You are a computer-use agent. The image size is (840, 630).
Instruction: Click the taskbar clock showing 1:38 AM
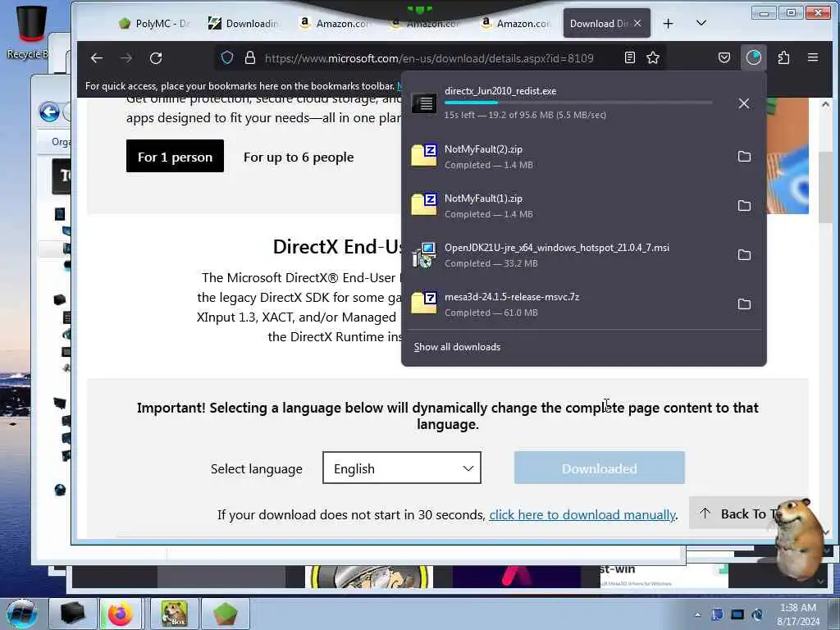(797, 614)
